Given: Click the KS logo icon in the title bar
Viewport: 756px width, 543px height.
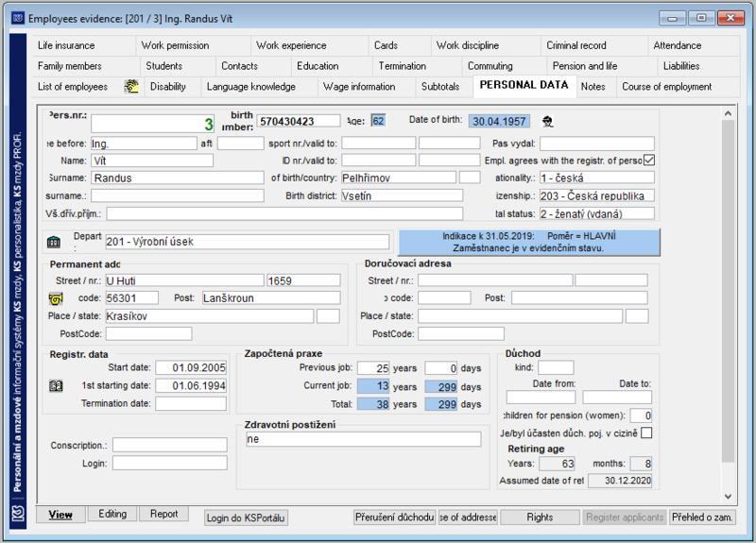Looking at the screenshot, I should point(18,18).
